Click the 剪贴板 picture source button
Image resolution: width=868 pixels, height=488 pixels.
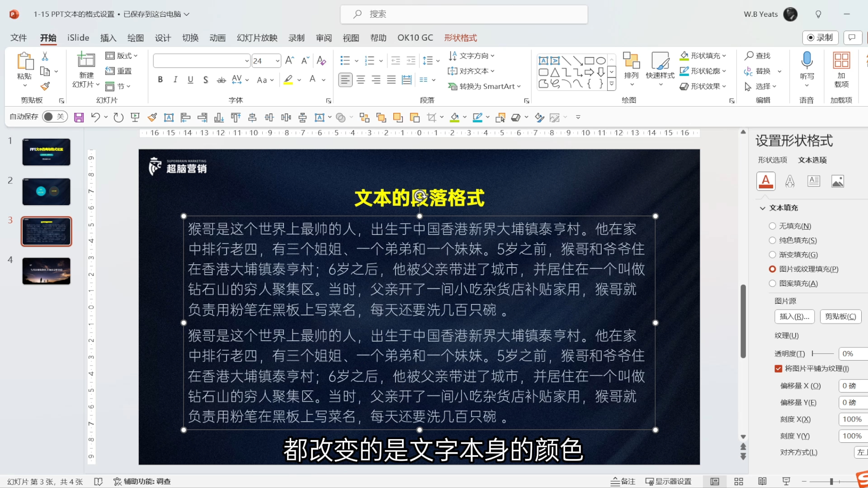click(840, 316)
